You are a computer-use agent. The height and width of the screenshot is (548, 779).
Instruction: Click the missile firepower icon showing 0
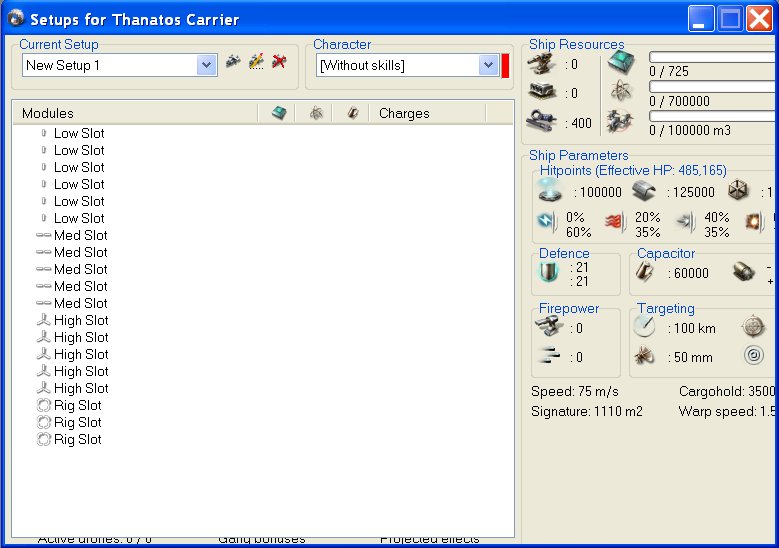coord(549,355)
